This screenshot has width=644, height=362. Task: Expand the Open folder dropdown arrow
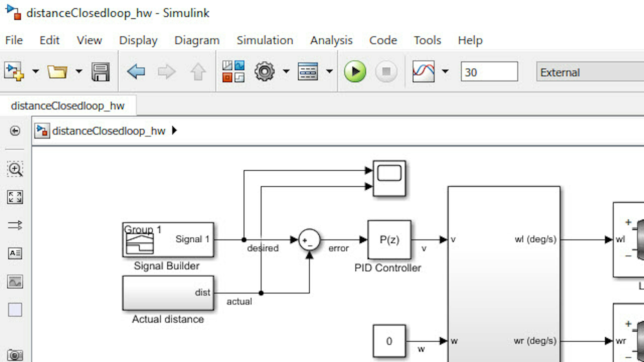coord(79,71)
